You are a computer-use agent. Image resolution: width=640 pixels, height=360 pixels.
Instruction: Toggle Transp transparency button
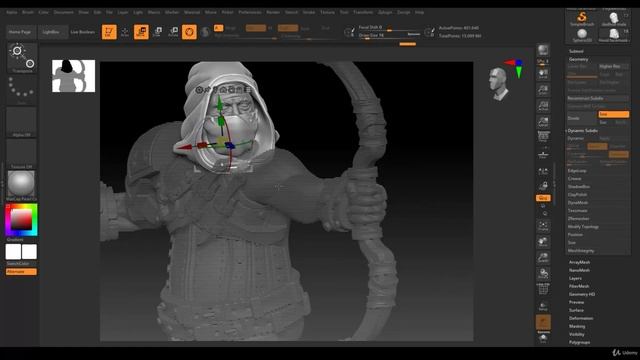pyautogui.click(x=543, y=306)
